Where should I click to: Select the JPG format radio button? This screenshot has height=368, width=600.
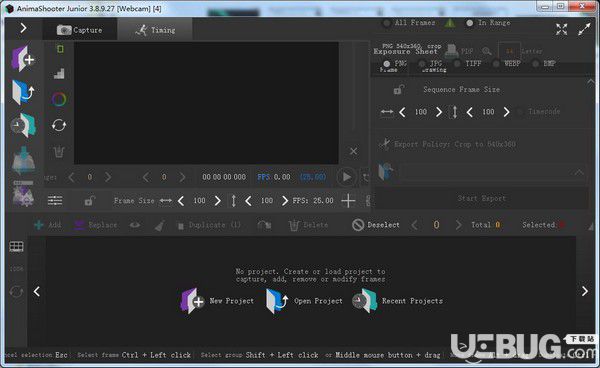click(x=422, y=64)
